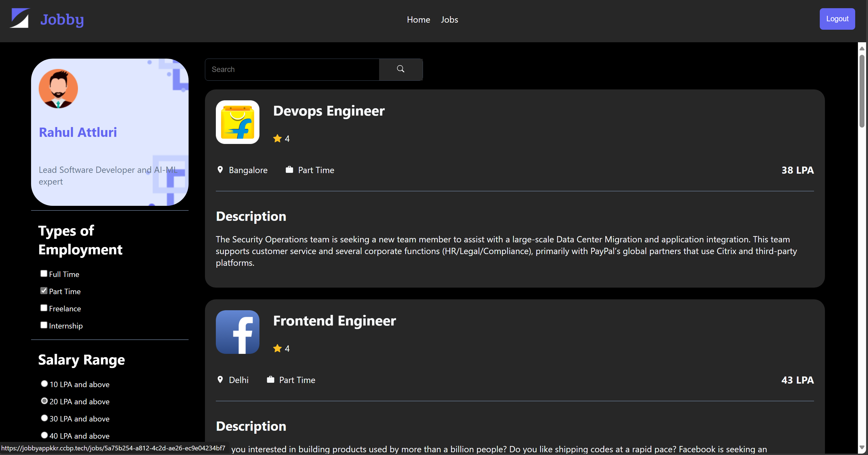Select the 40 LPA and above salary range

(x=44, y=435)
